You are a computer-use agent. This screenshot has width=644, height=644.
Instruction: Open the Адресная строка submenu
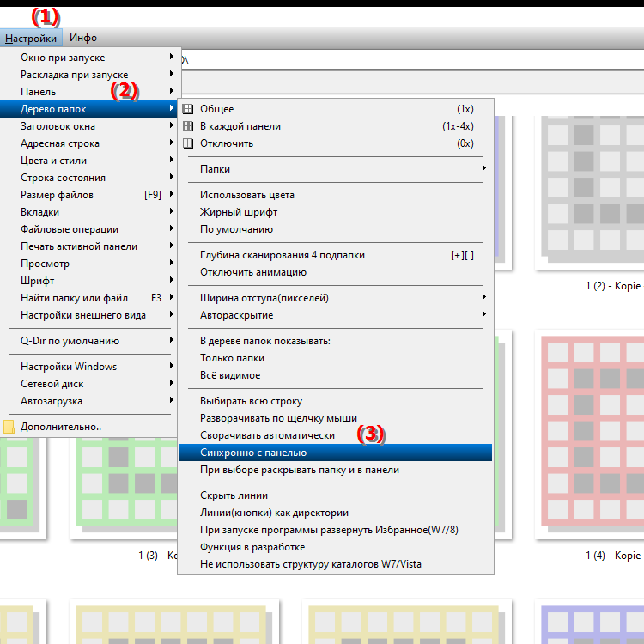(x=88, y=143)
